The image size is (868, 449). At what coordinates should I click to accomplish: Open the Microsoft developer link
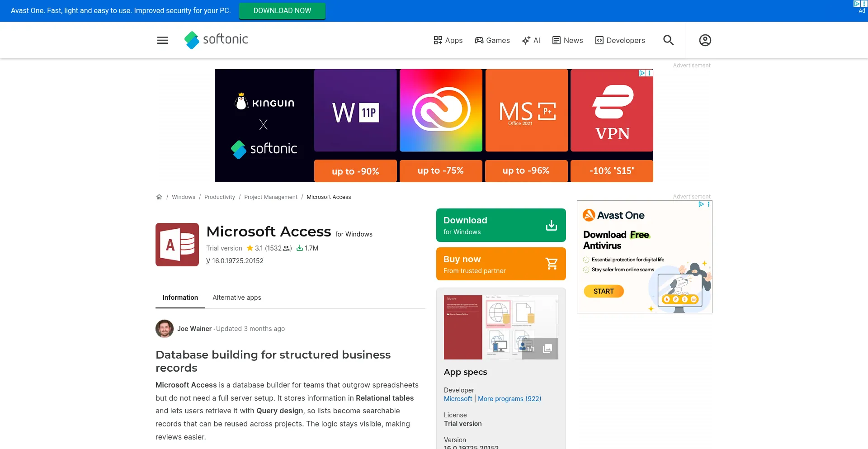(458, 399)
